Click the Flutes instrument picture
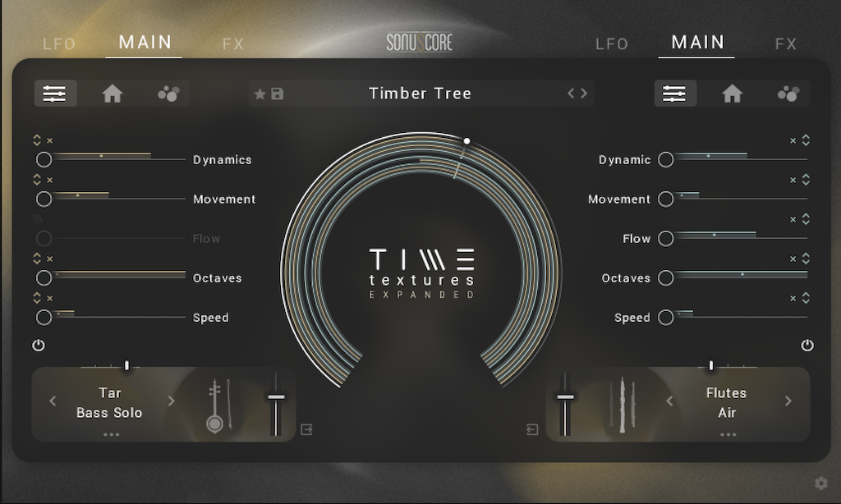 click(623, 405)
